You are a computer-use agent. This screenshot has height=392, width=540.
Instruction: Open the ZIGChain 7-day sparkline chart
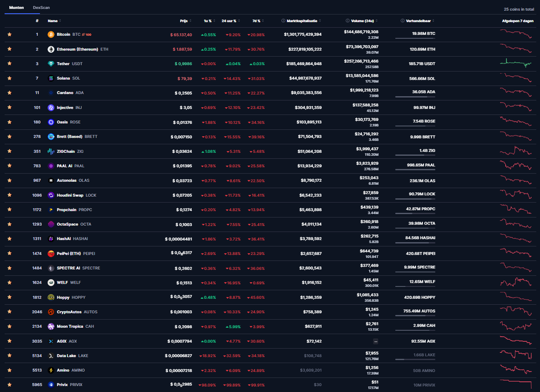(516, 151)
